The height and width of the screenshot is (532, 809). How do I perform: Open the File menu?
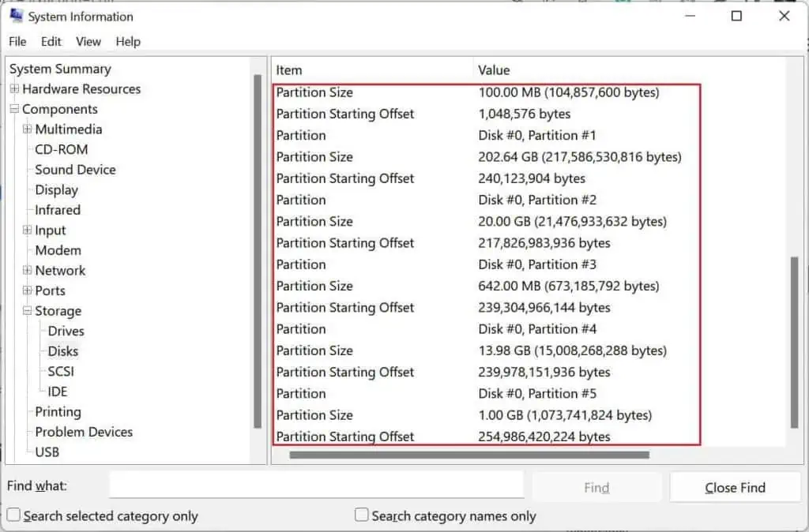point(16,42)
